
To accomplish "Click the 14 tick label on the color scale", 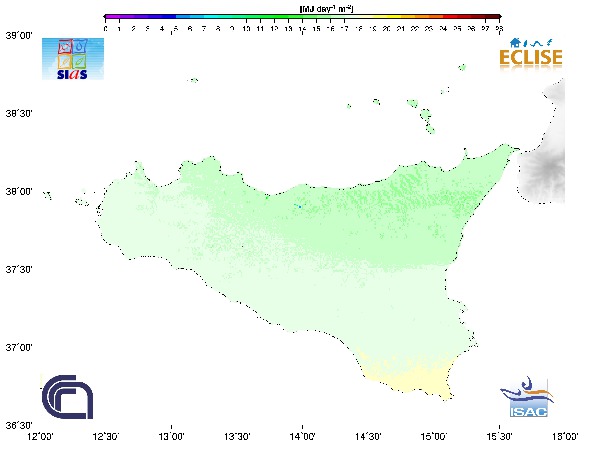I will [302, 29].
